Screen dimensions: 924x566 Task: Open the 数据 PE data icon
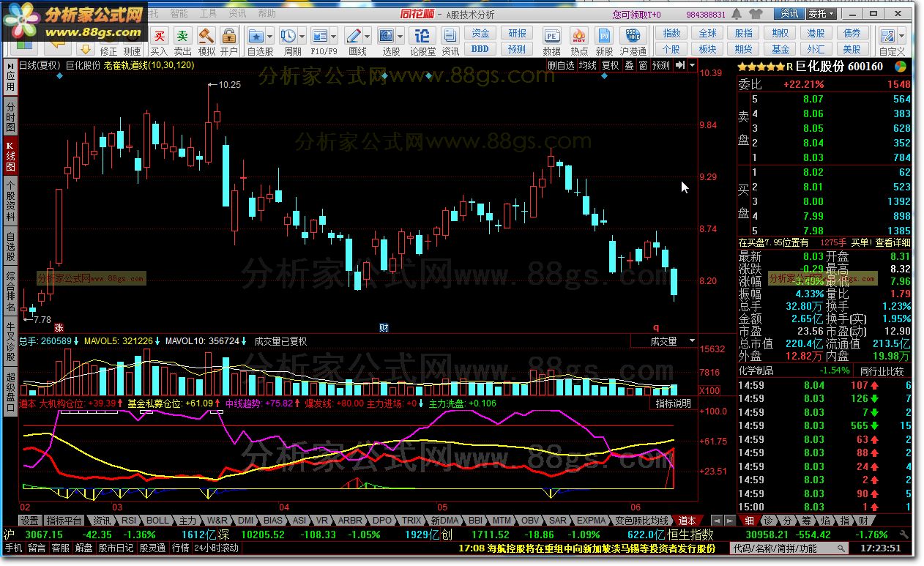tap(551, 36)
